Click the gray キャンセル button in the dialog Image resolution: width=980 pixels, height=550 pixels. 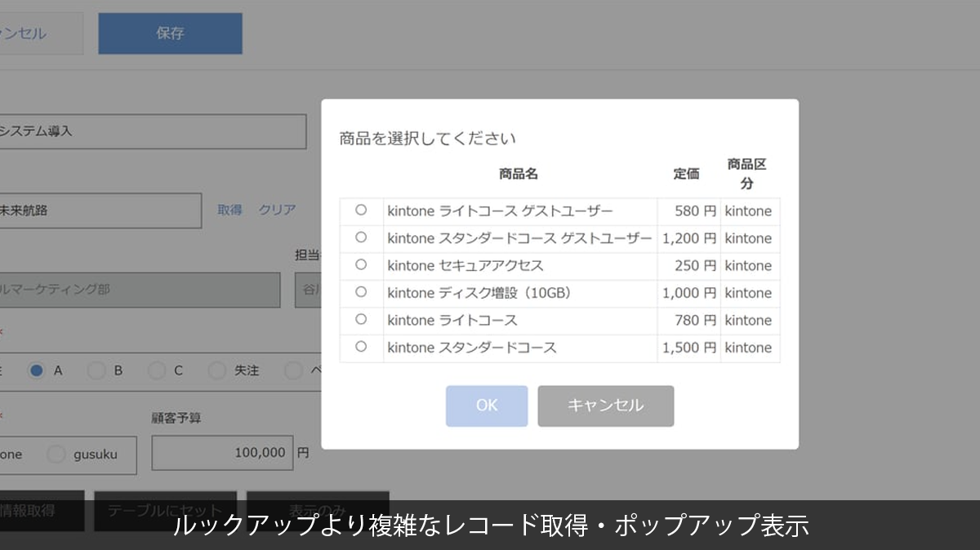(606, 406)
